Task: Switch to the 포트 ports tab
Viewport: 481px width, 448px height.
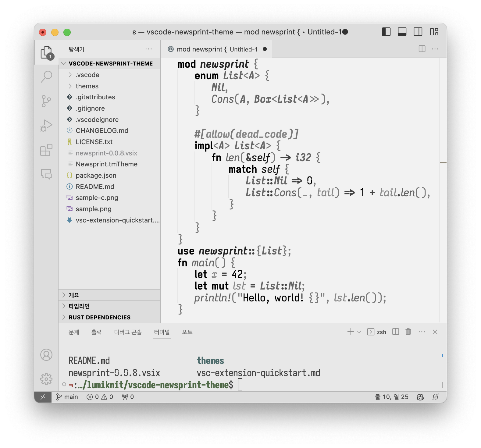Action: [187, 332]
